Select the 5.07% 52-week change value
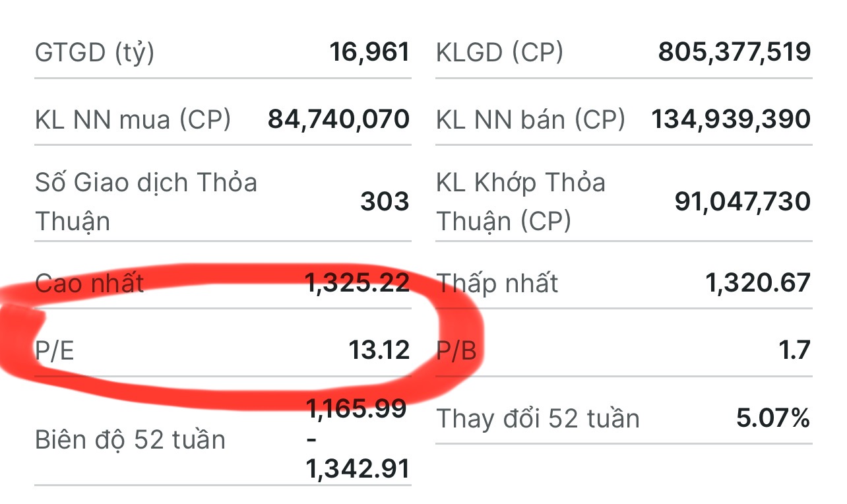This screenshot has height=504, width=847. [773, 418]
